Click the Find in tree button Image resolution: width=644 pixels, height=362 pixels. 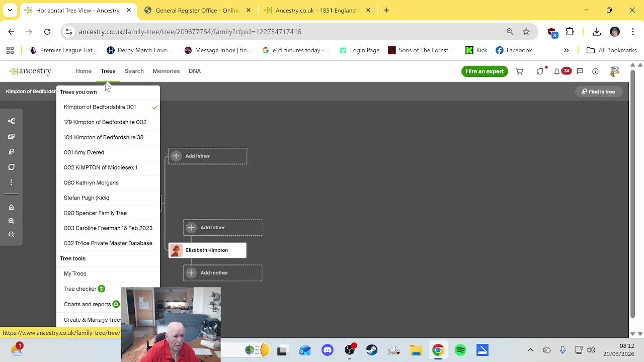(x=598, y=92)
